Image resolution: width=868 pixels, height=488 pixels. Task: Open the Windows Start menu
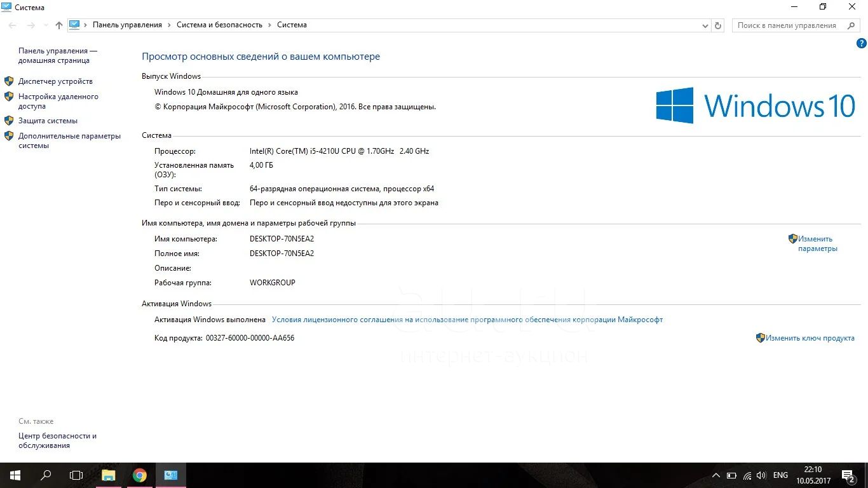[x=15, y=475]
